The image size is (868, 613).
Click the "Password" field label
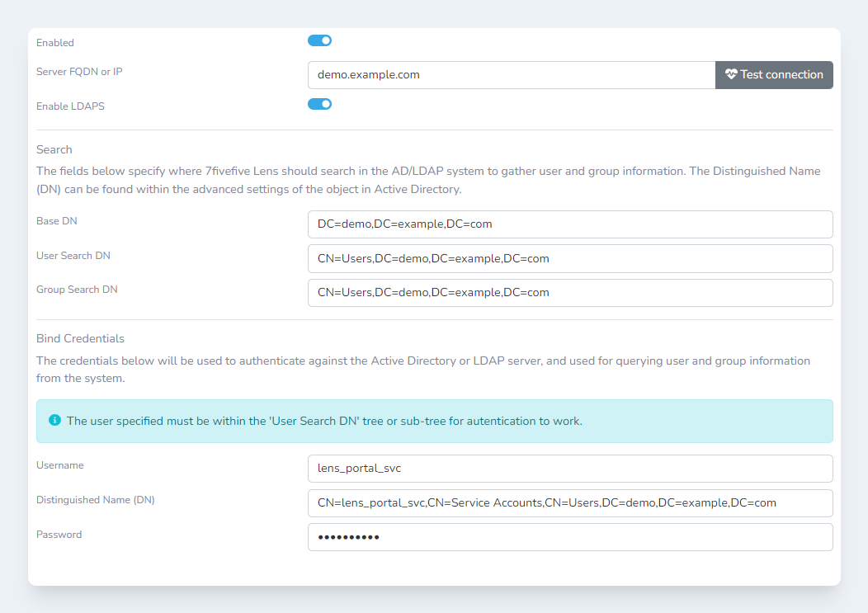59,535
